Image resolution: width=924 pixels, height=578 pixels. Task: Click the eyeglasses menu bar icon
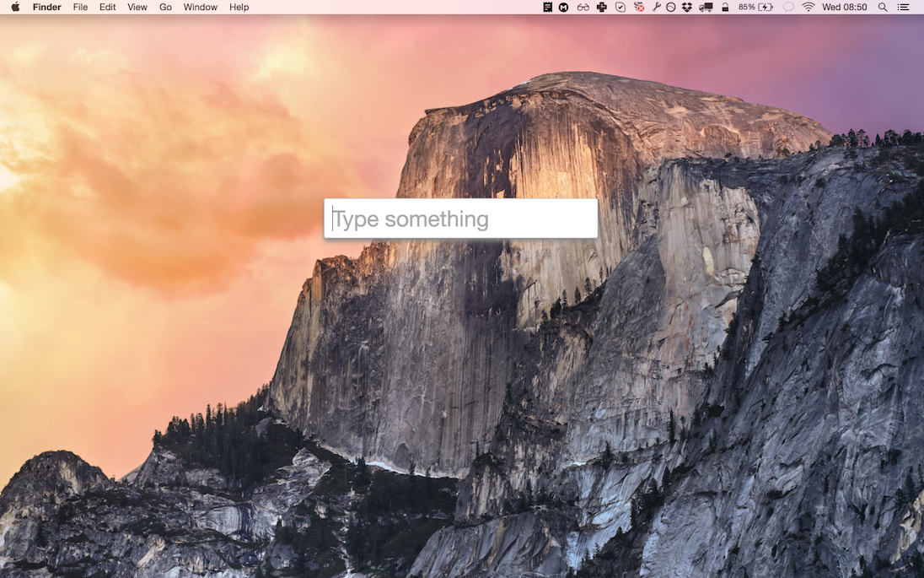click(x=583, y=7)
